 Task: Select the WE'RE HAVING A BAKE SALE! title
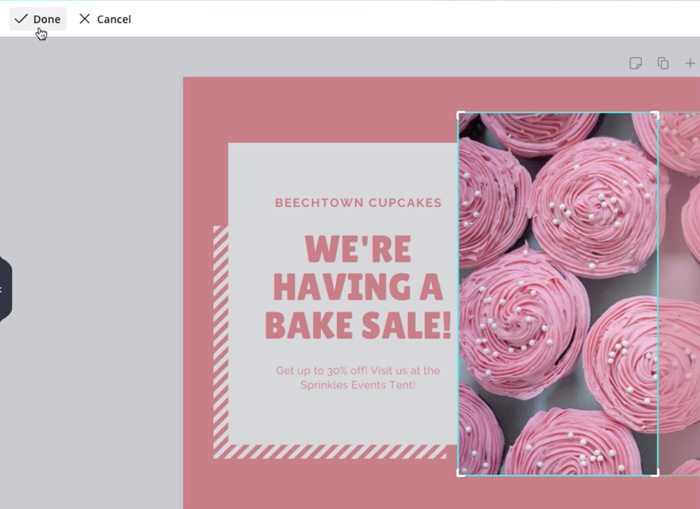pos(358,287)
